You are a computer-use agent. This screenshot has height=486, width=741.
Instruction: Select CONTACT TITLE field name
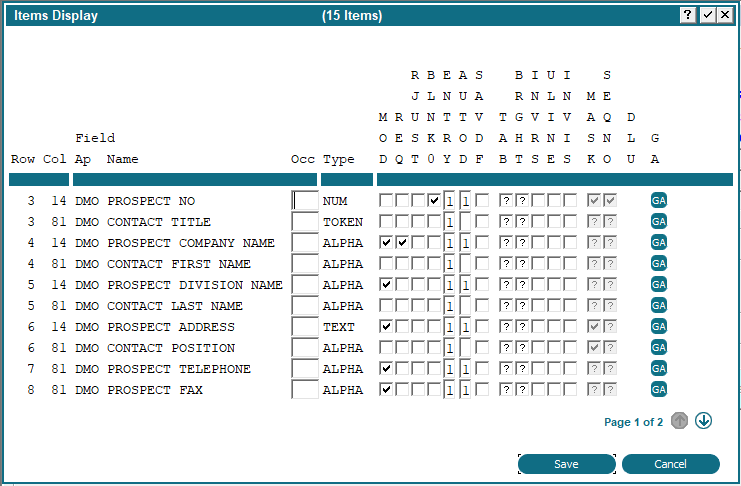(159, 222)
